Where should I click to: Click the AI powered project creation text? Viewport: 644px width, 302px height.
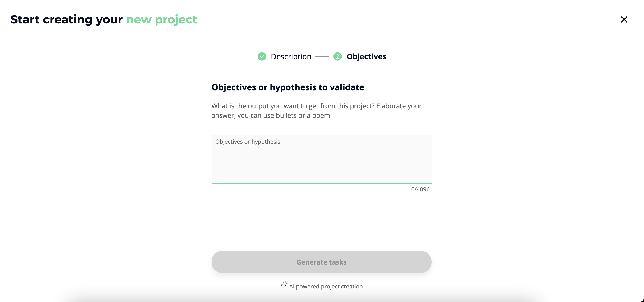click(x=326, y=287)
